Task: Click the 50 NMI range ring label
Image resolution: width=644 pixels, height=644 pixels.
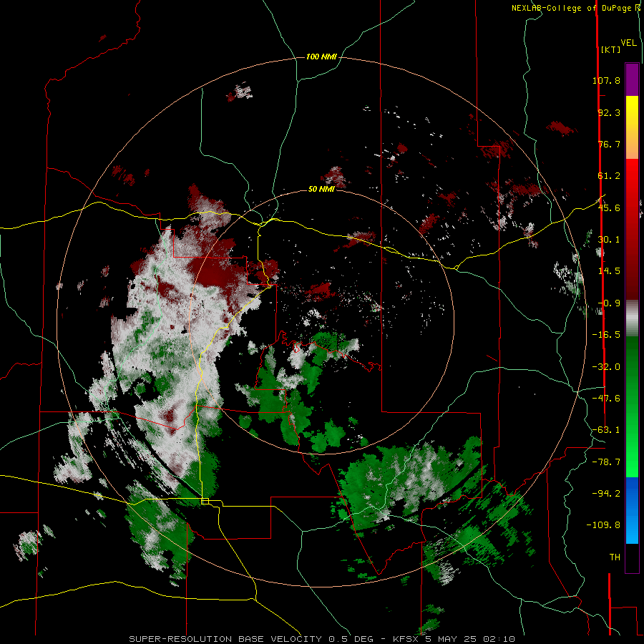Action: tap(321, 189)
